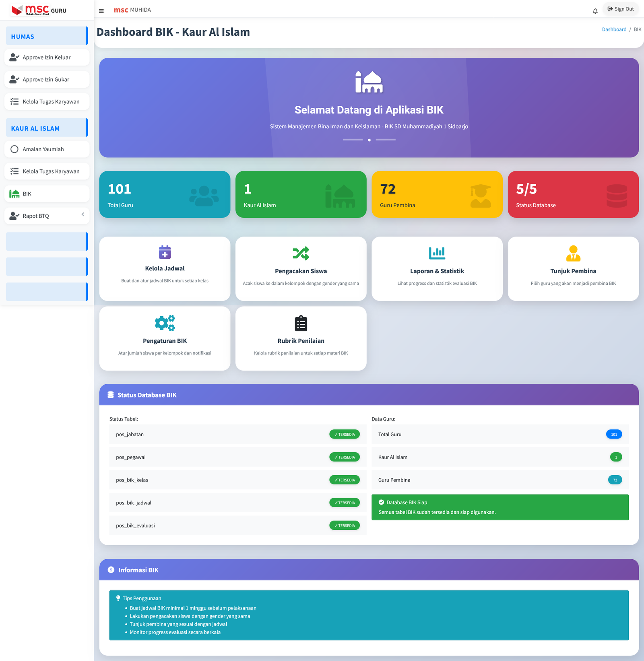Click the yellow Guru Pembina stat card

click(437, 194)
